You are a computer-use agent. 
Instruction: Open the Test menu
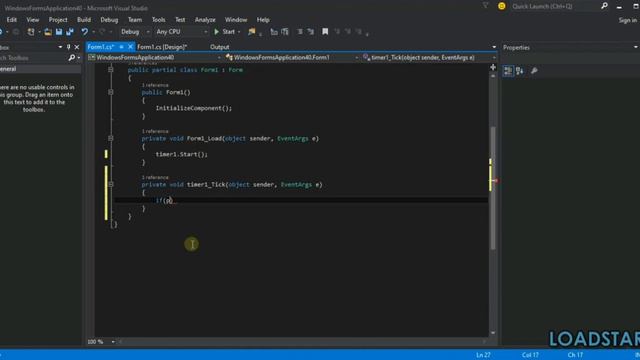[x=180, y=20]
